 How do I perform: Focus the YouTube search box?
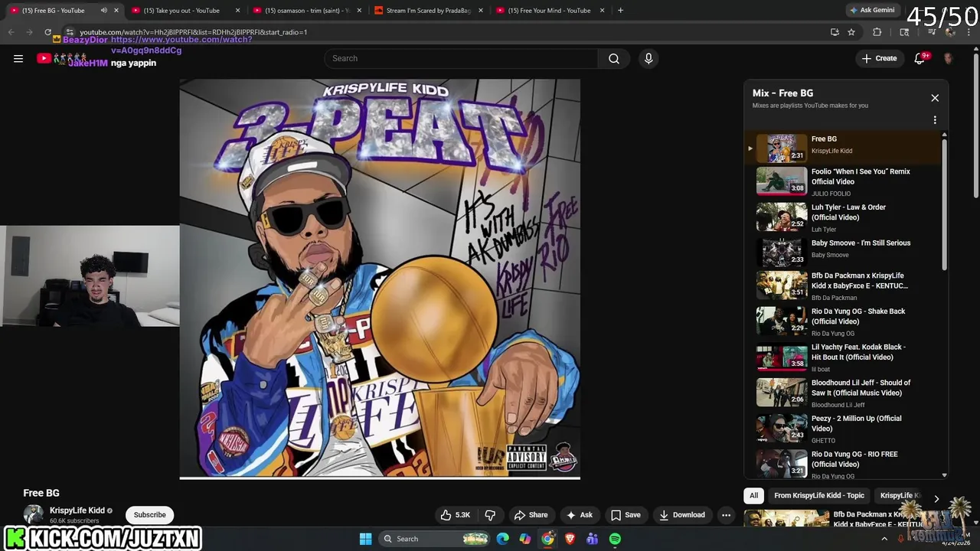[x=461, y=58]
